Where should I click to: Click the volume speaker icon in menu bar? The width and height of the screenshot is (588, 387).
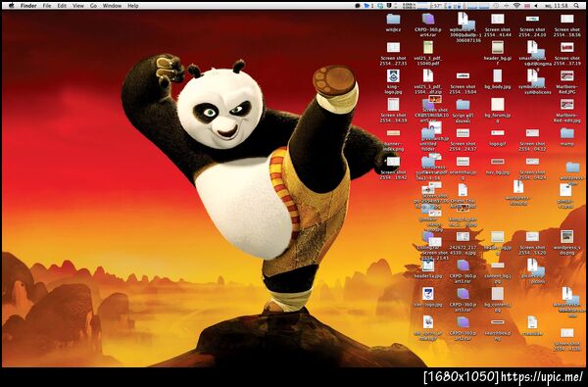click(x=536, y=6)
